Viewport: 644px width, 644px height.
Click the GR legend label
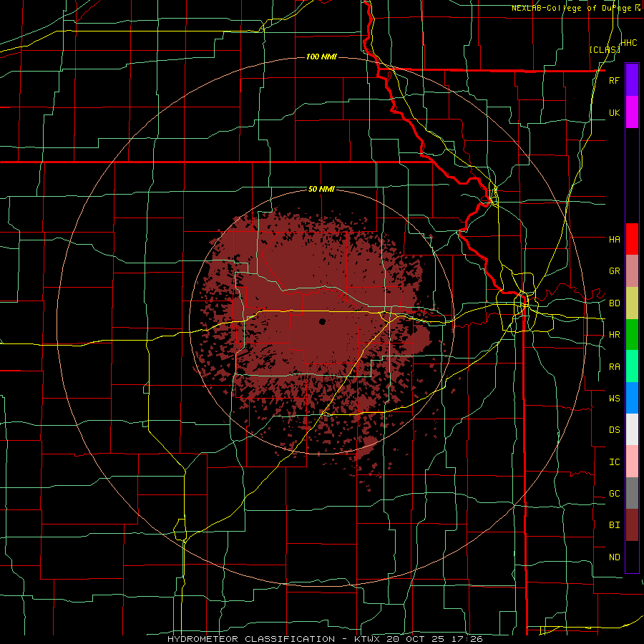click(x=614, y=271)
